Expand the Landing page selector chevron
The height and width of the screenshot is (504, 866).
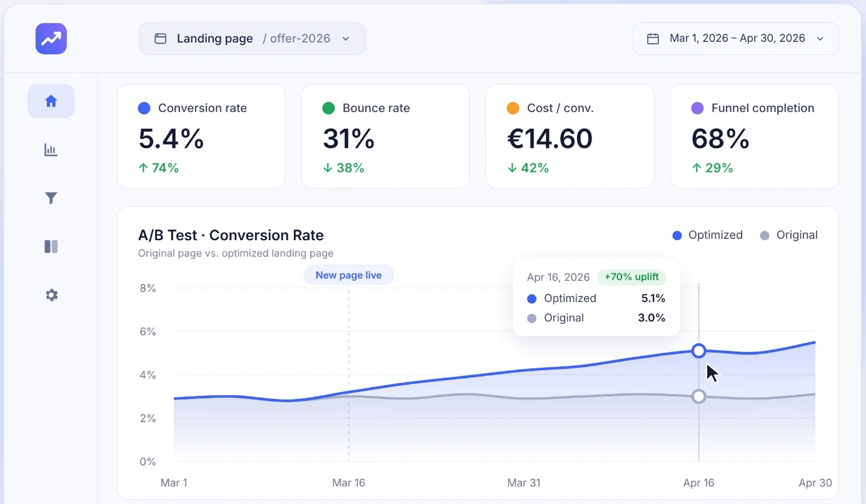(346, 39)
